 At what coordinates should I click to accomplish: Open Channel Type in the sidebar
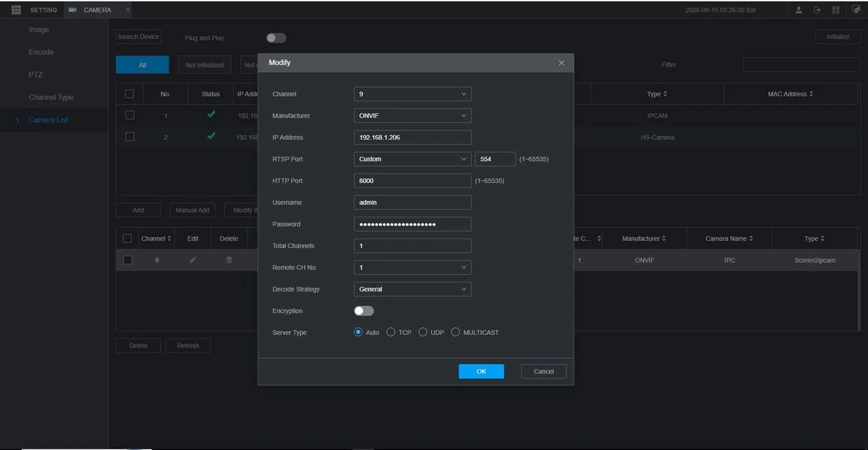point(51,97)
